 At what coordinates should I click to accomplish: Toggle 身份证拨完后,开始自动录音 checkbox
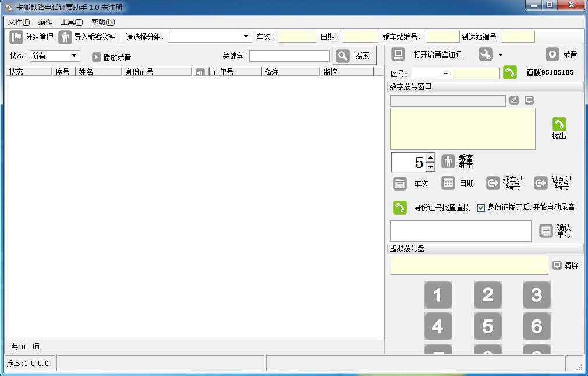[x=481, y=208]
